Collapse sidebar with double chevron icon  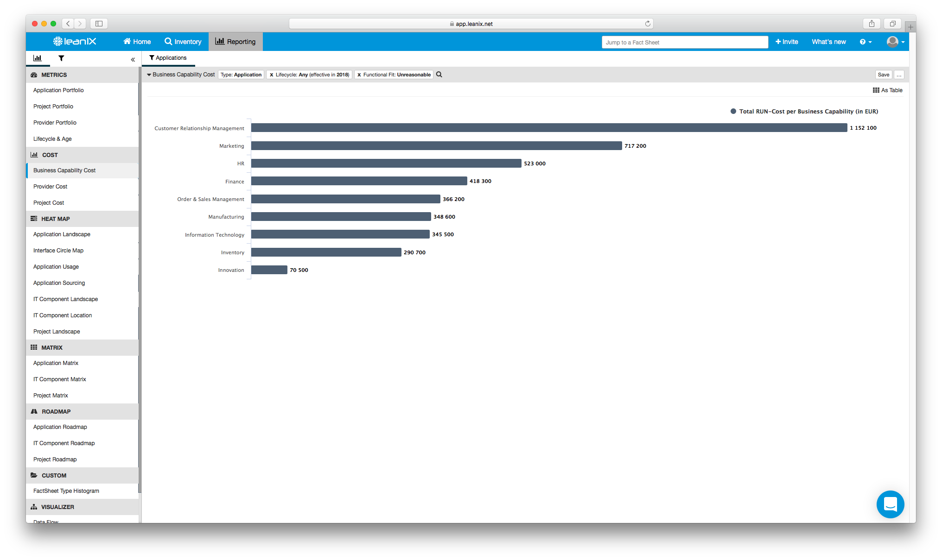pos(133,60)
